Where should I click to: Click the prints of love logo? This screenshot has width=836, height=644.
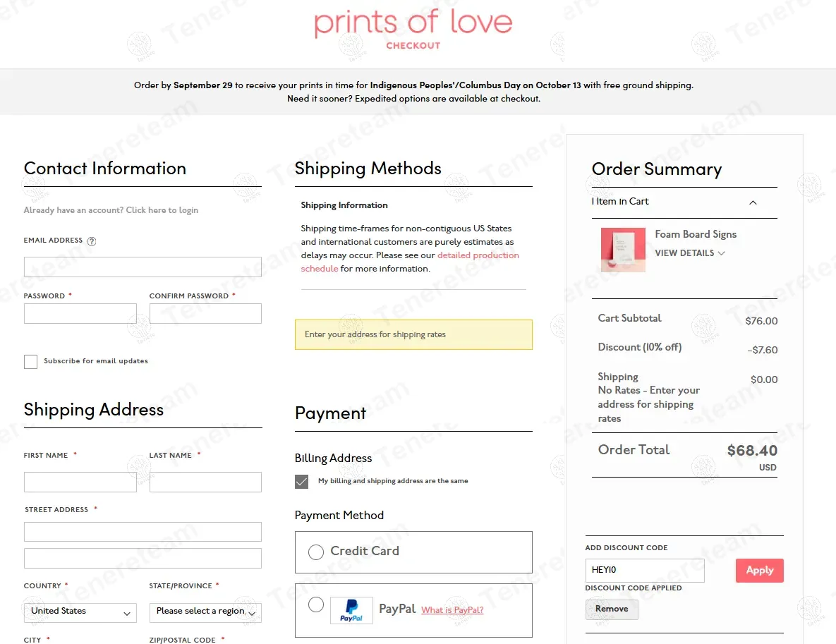(x=413, y=23)
